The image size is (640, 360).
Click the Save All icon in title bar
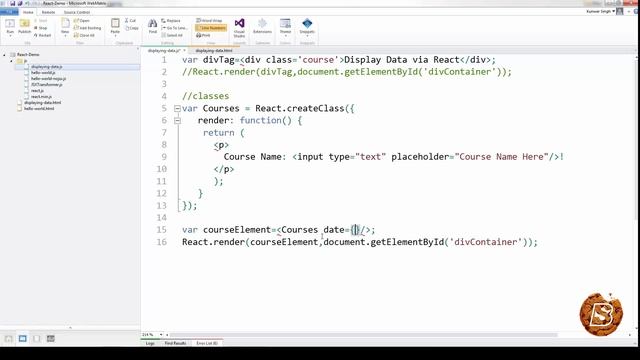20,3
